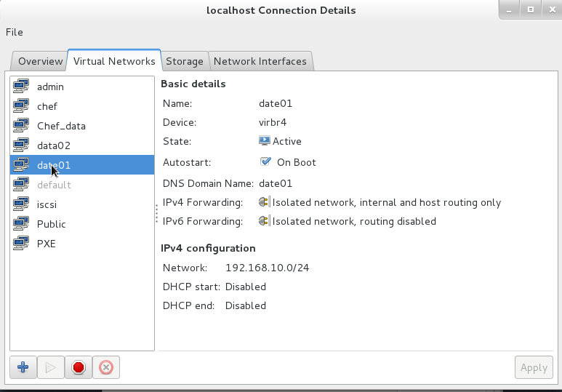Select the greyed-out default network
The height and width of the screenshot is (392, 562).
54,185
